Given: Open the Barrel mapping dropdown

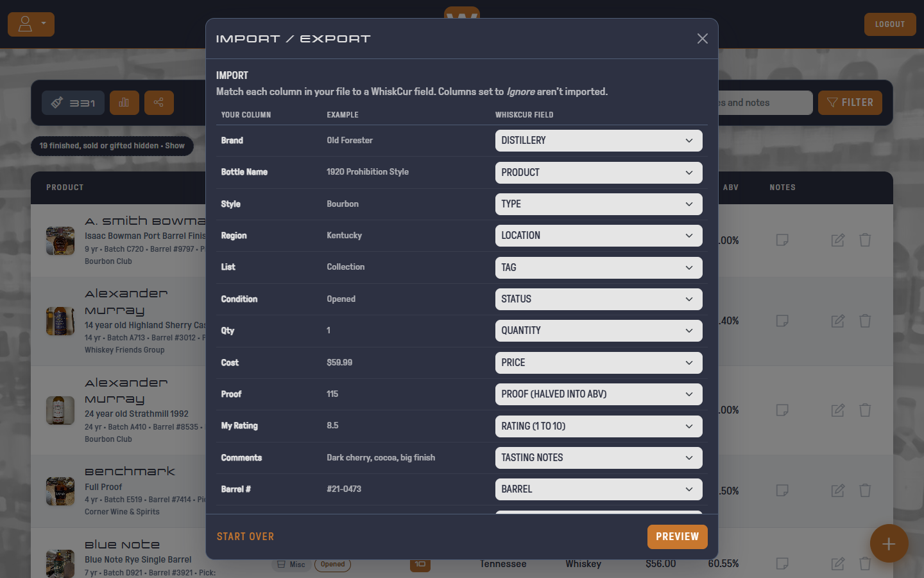Looking at the screenshot, I should (x=599, y=489).
